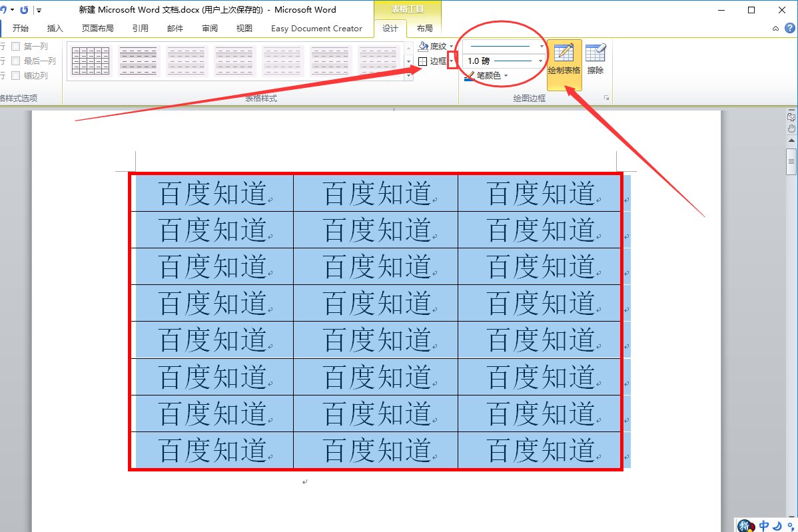Check the 镶边列 banded columns option
The height and width of the screenshot is (532, 798).
click(16, 76)
